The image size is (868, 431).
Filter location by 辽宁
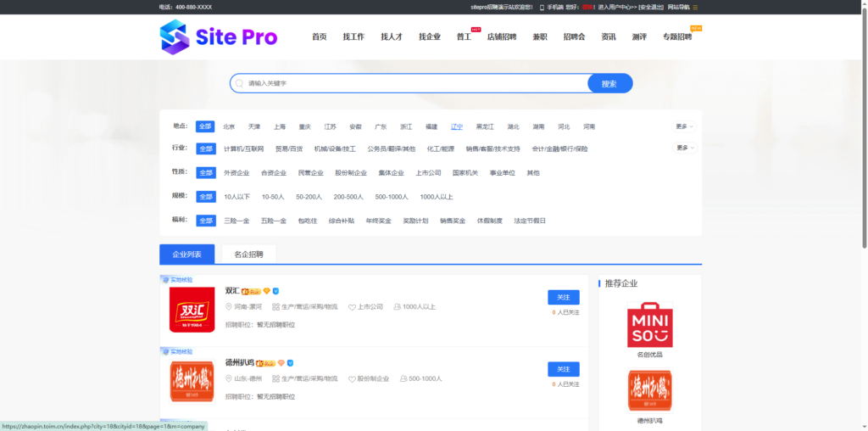457,127
